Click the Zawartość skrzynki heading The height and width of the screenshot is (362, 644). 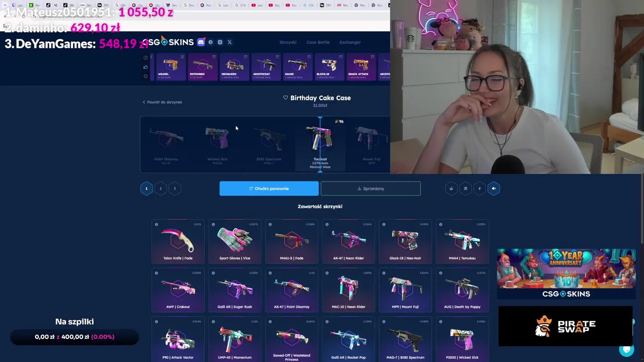tap(320, 206)
